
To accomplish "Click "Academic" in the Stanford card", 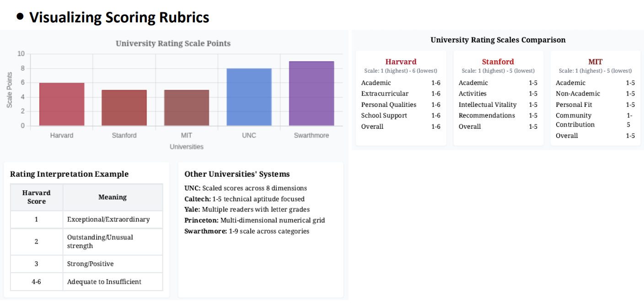I will point(473,83).
